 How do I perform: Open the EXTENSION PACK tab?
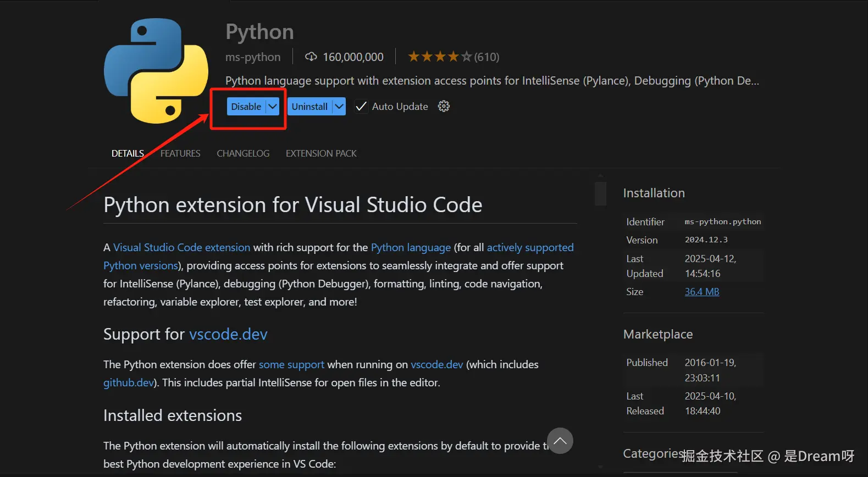[321, 153]
